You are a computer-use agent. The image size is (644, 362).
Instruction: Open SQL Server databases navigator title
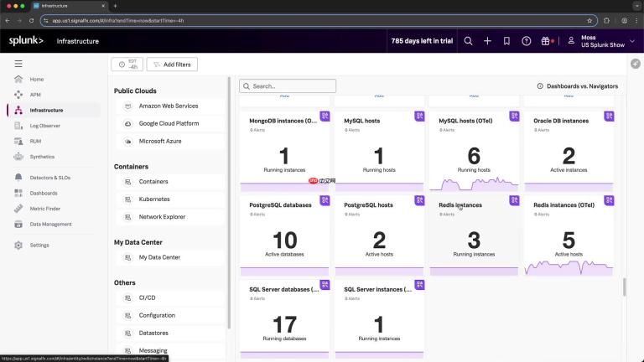283,289
